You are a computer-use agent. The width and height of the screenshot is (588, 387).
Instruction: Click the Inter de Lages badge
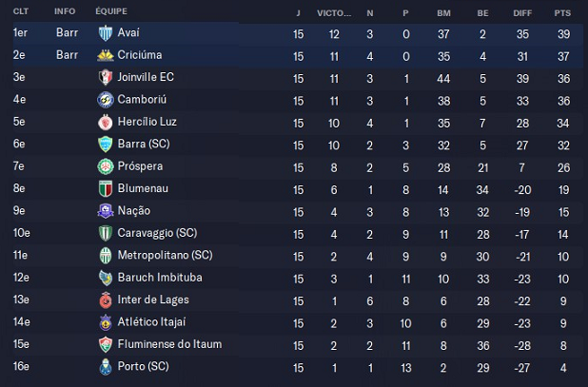(x=106, y=300)
